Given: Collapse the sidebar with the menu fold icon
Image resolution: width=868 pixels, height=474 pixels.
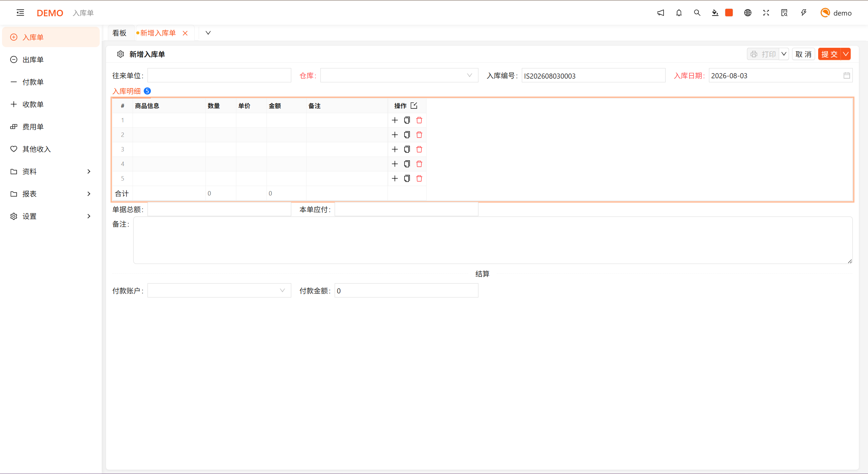Looking at the screenshot, I should click(x=20, y=13).
